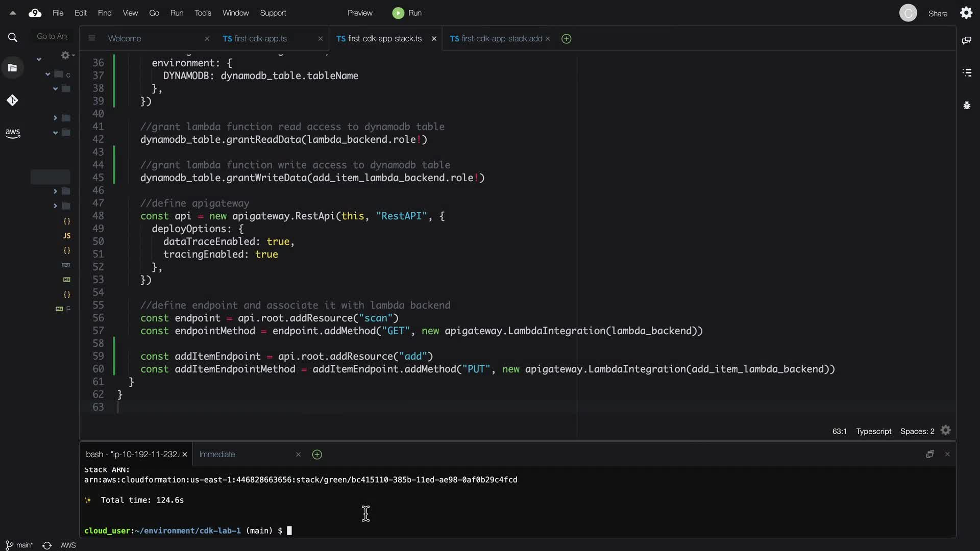Open the Debugger bug icon panel

coord(966,106)
